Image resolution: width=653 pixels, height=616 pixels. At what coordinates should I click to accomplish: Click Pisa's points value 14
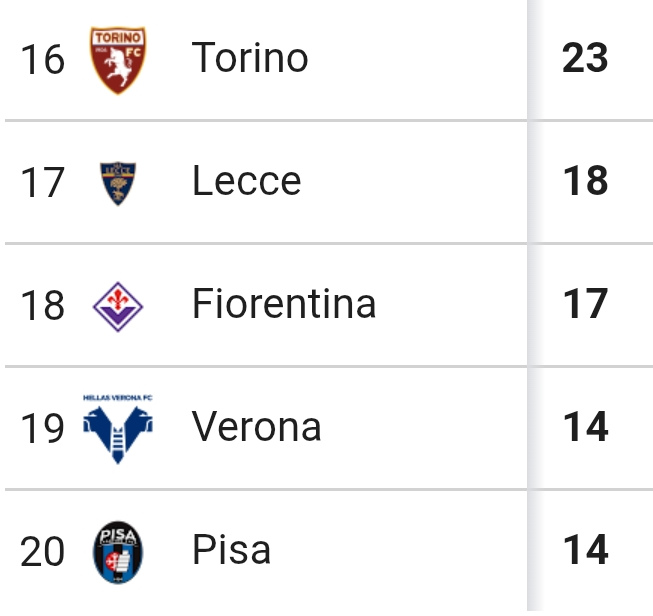[585, 550]
